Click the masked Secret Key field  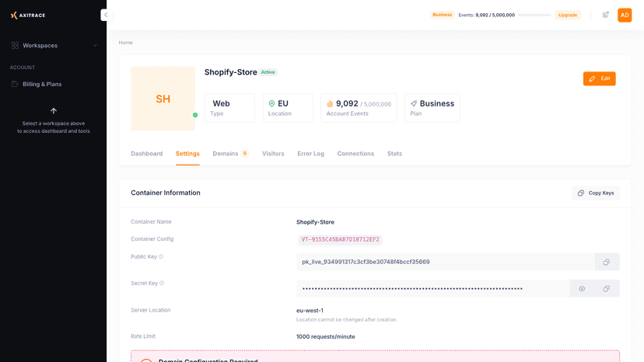pos(433,288)
